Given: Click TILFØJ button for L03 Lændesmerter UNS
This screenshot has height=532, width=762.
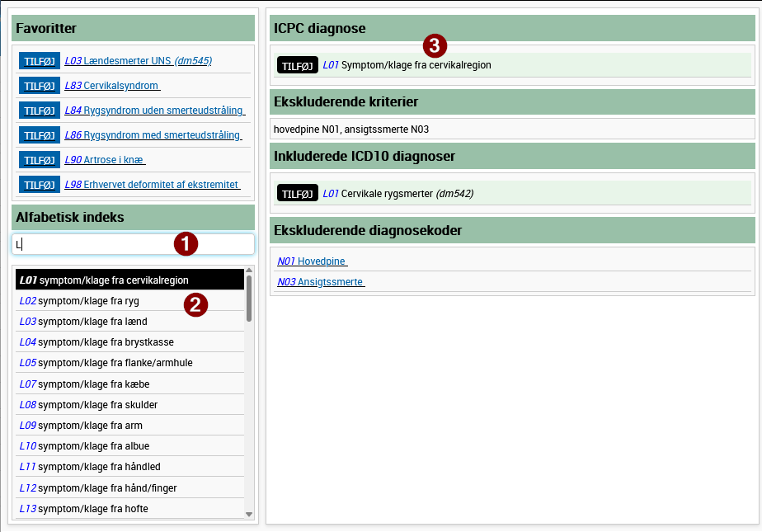Looking at the screenshot, I should [x=40, y=61].
